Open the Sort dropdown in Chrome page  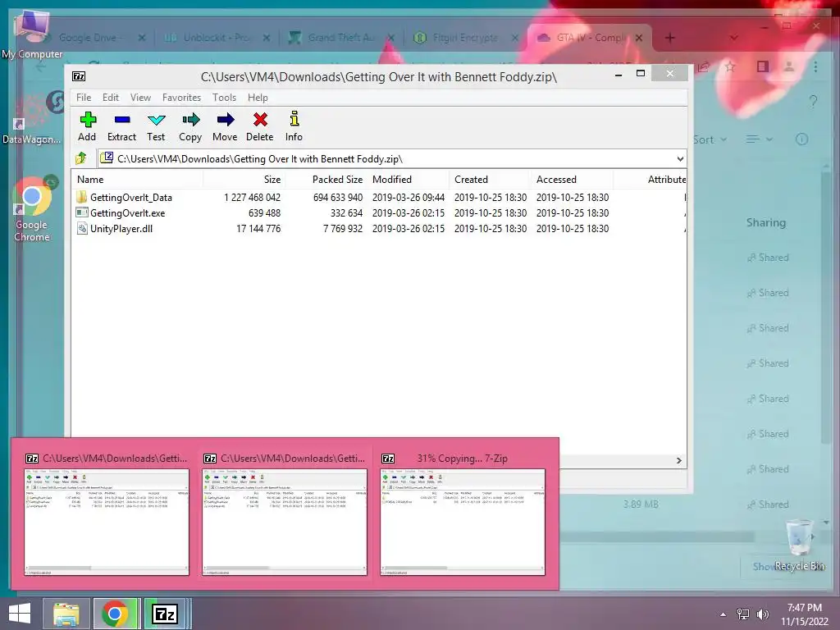[x=710, y=139]
